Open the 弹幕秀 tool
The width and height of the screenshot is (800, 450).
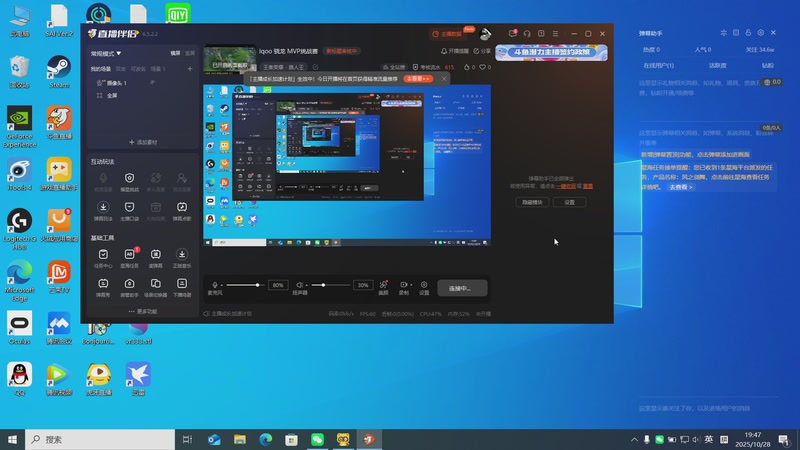coord(103,287)
